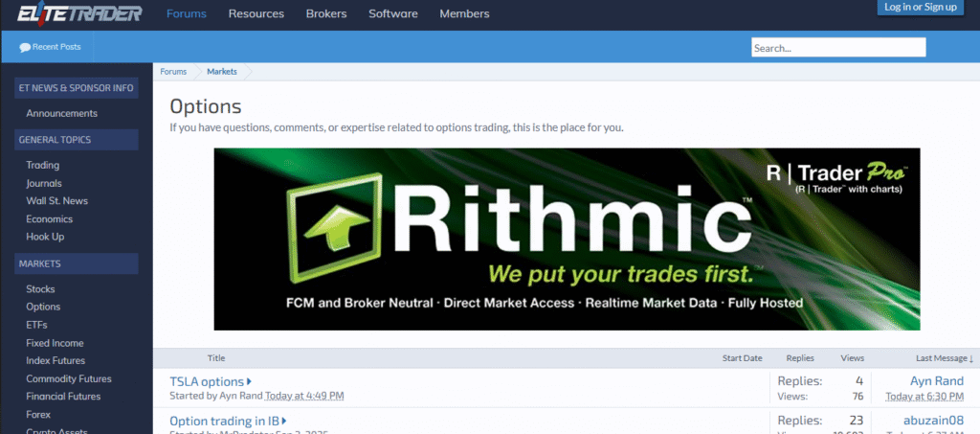The image size is (980, 434).
Task: Open the Brokers menu
Action: (326, 13)
